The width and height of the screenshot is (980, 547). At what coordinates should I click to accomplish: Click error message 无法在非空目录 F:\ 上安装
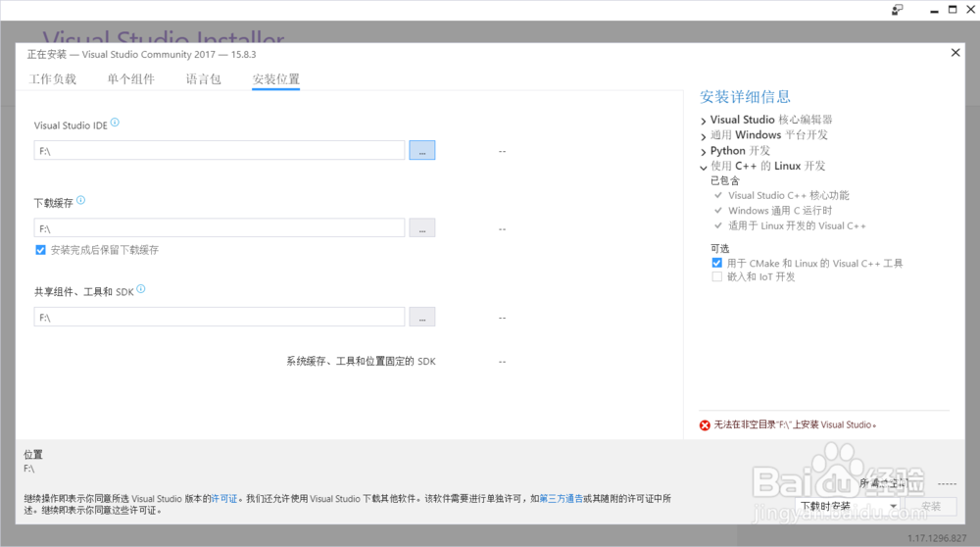[795, 425]
